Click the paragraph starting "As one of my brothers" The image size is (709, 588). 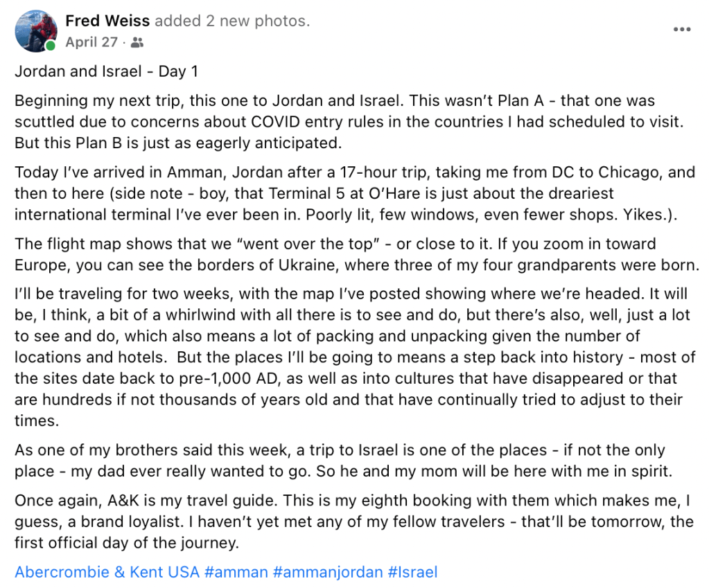[340, 461]
